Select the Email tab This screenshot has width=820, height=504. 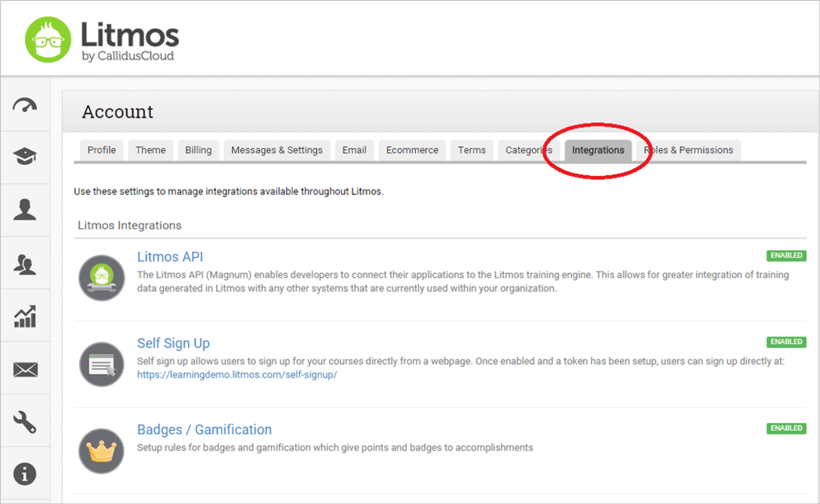(x=354, y=150)
